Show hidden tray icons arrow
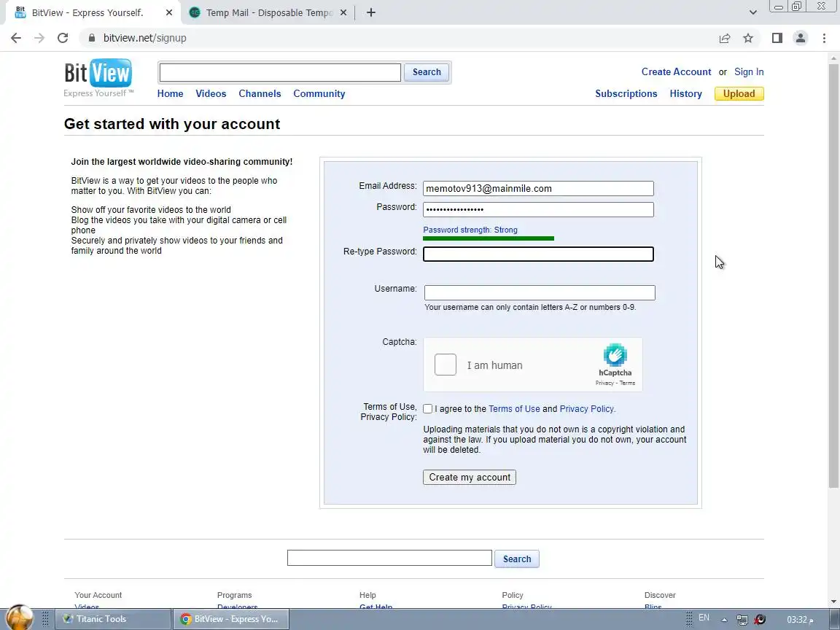 724,620
